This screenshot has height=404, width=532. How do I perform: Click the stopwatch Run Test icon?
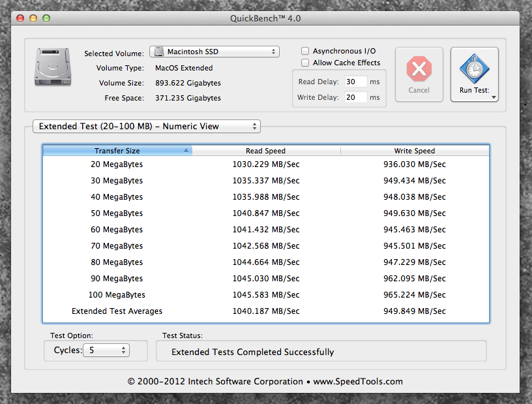point(475,69)
